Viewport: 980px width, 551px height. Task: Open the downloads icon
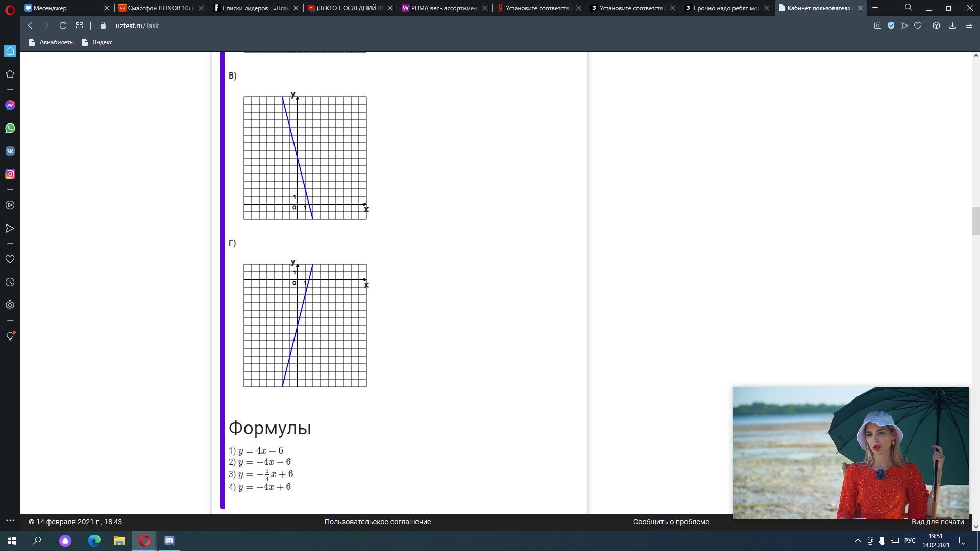pos(952,26)
